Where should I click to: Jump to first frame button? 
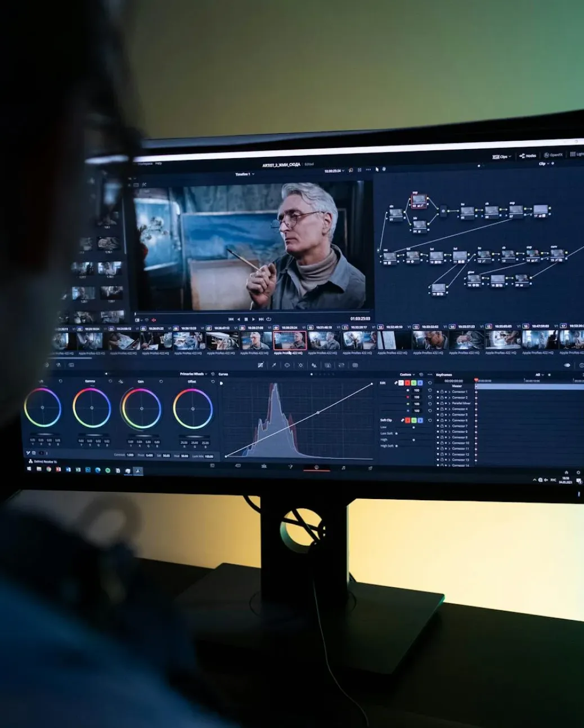coord(231,319)
